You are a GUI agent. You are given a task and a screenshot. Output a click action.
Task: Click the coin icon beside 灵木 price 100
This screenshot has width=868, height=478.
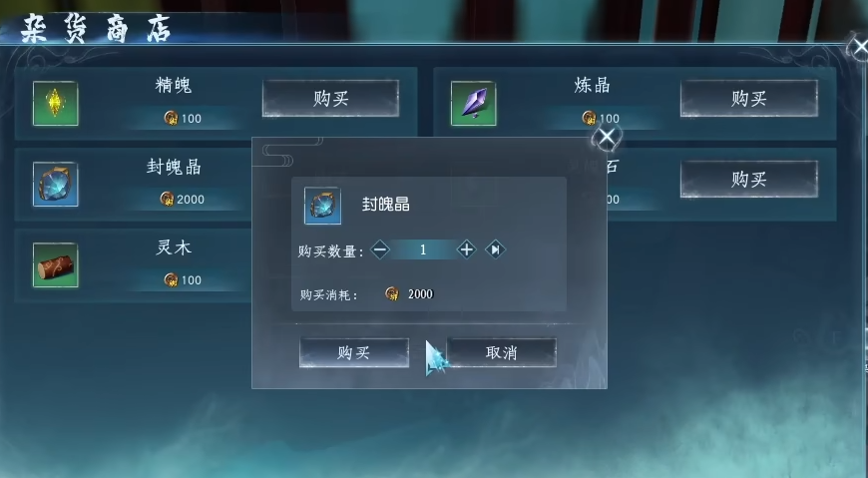(171, 279)
